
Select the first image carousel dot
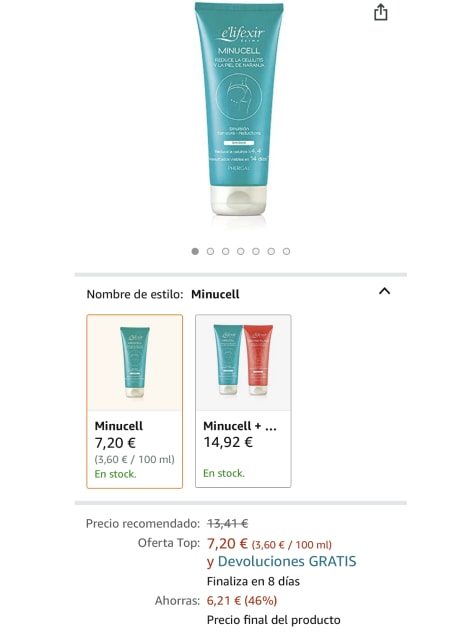click(x=195, y=252)
